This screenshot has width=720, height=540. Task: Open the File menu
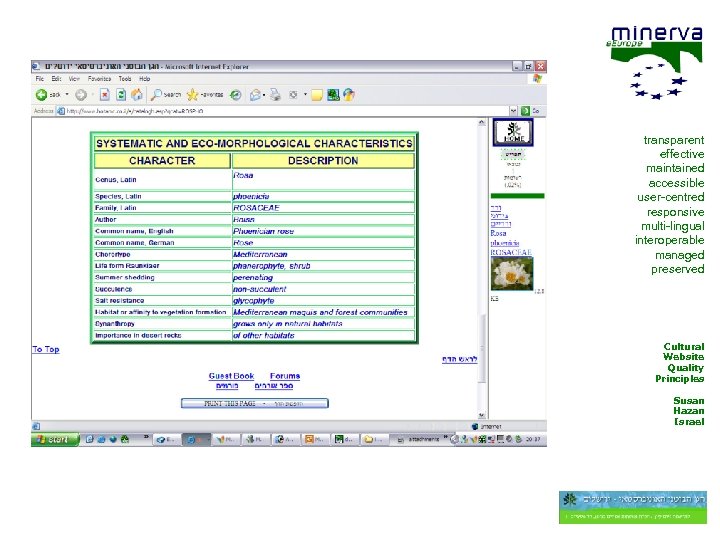point(39,79)
